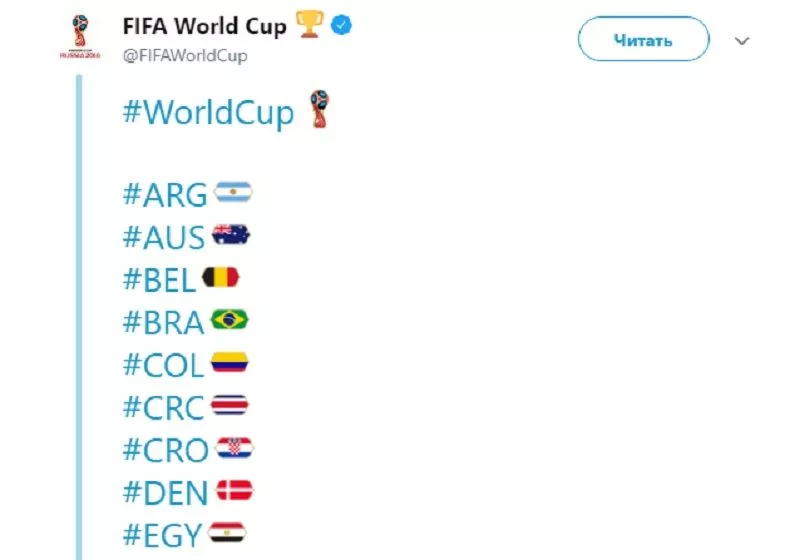Click the World Cup trophy emoji icon
The width and height of the screenshot is (800, 560).
point(318,110)
